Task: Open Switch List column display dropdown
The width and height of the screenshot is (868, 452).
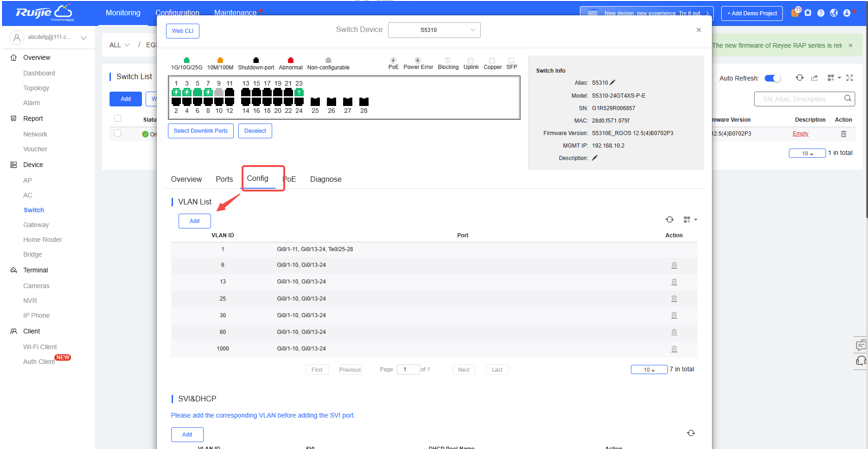Action: pos(834,78)
